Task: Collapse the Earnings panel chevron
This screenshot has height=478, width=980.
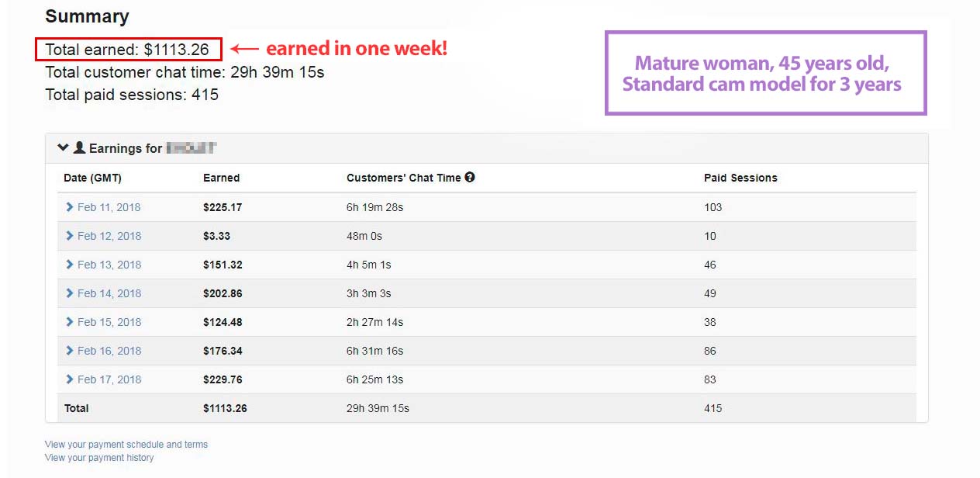Action: pos(64,147)
